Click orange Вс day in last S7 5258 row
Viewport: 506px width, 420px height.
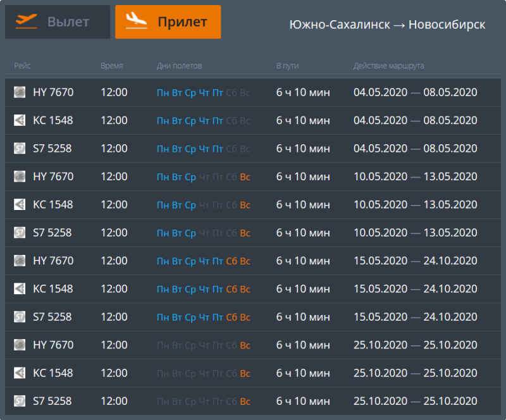(x=245, y=402)
